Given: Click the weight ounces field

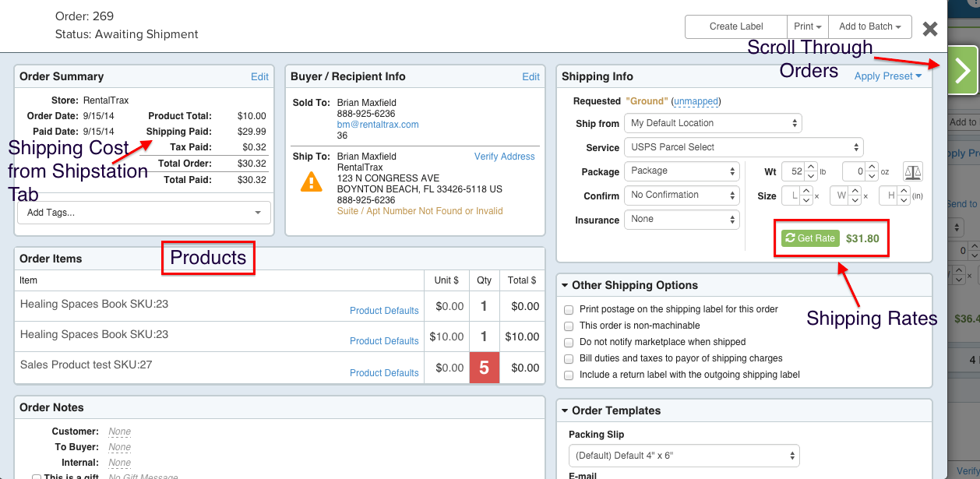Looking at the screenshot, I should [855, 171].
